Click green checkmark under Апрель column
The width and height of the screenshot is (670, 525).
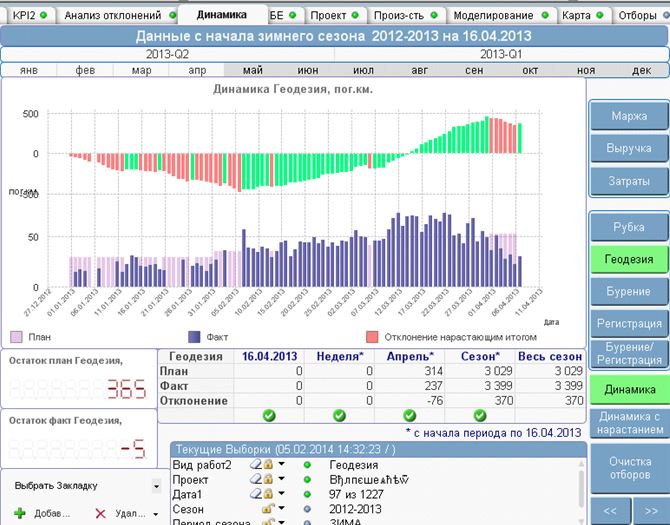point(408,415)
